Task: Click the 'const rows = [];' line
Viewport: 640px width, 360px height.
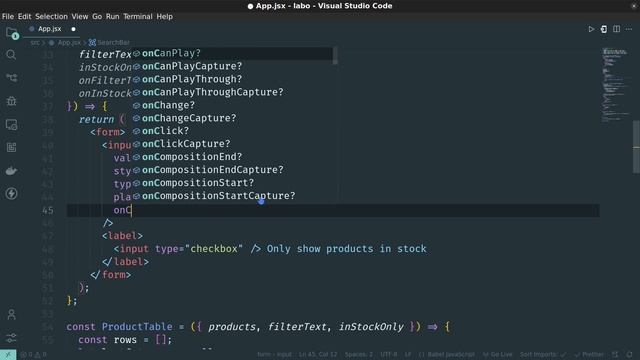Action: click(125, 340)
